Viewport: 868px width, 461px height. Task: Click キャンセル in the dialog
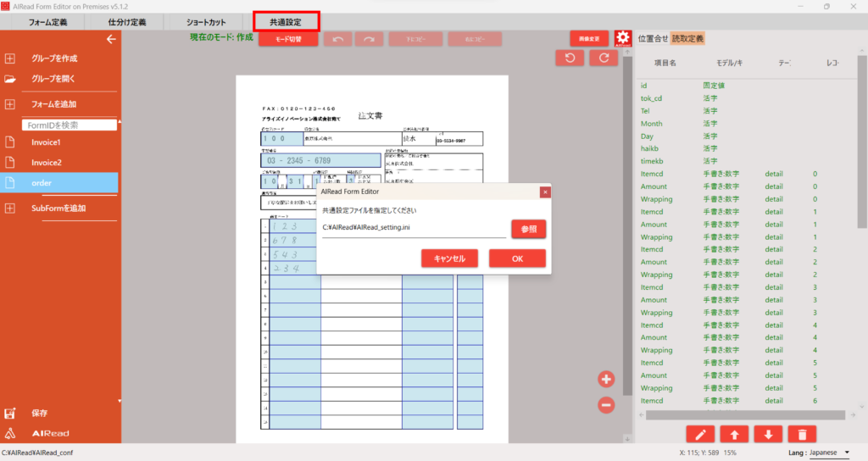[x=449, y=258]
